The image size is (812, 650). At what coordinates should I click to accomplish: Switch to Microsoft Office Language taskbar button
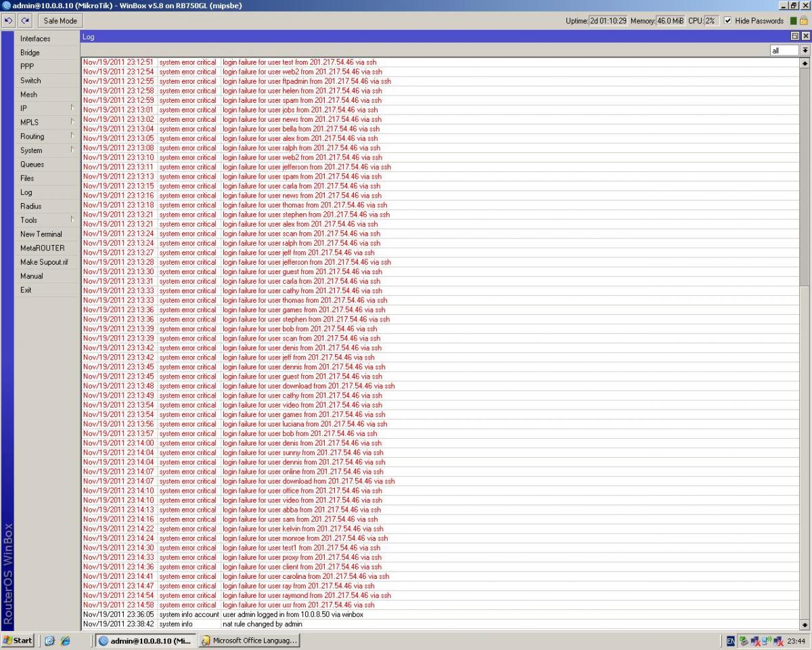(249, 641)
